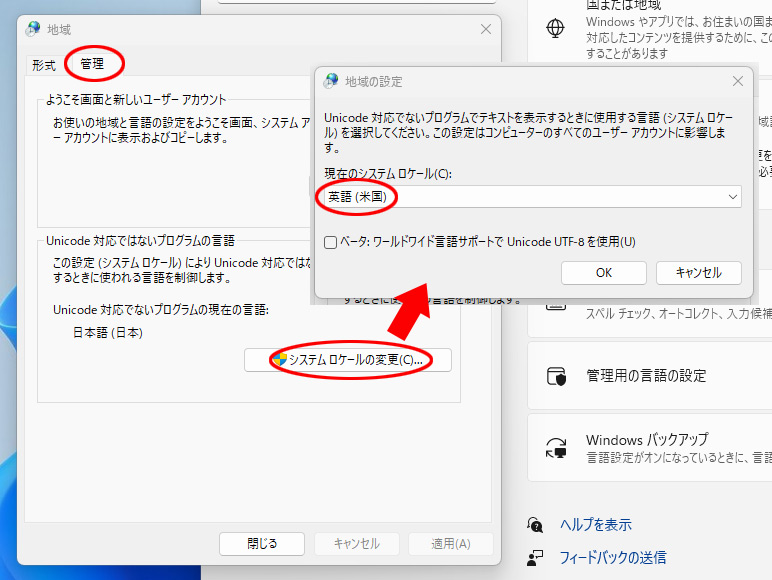Click the shield icon on locale button
772x580 pixels.
[x=280, y=360]
